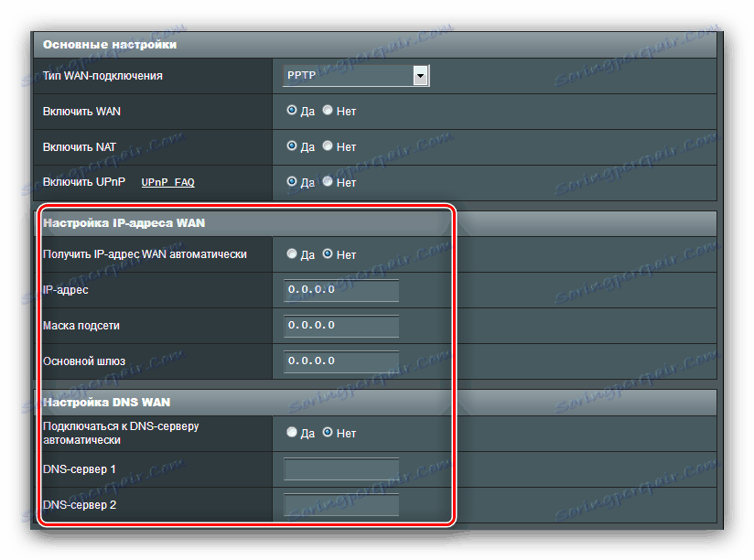The image size is (754, 560).
Task: Open the UPnP FAQ link
Action: (167, 182)
